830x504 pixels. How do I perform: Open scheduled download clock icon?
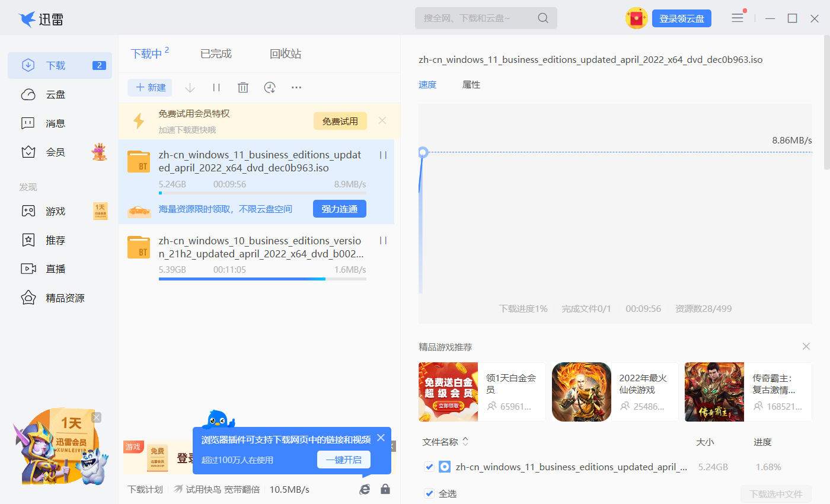(270, 88)
